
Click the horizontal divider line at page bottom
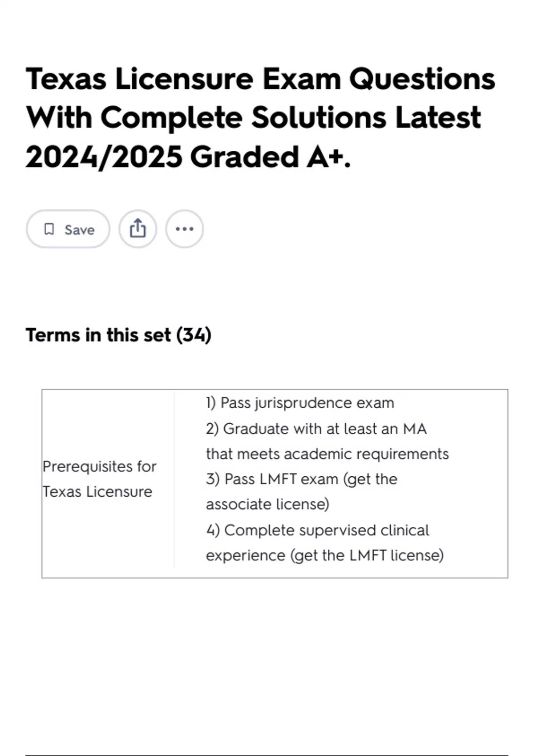click(x=267, y=755)
